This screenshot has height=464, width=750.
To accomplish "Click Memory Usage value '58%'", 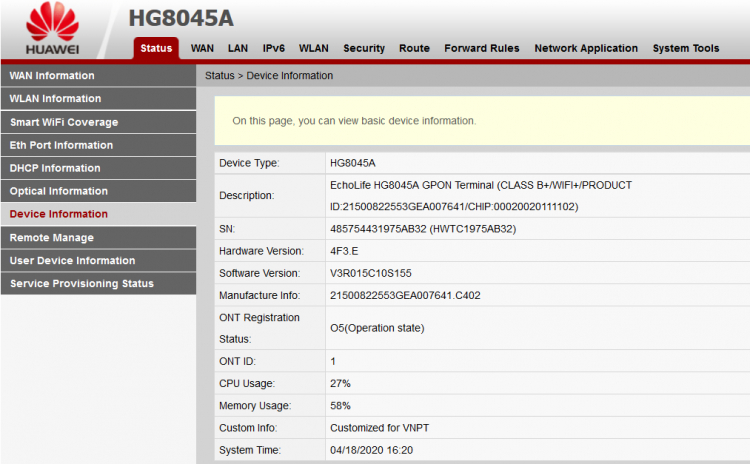I will (x=340, y=406).
